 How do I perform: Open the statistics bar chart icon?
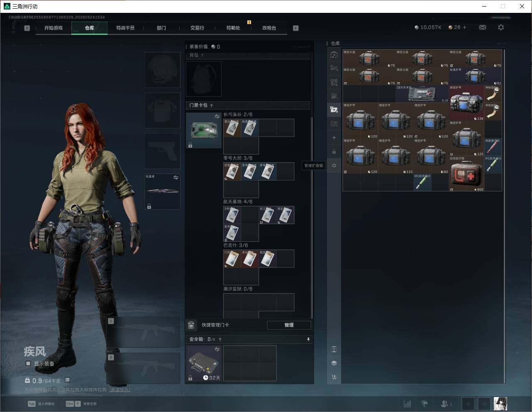[408, 404]
